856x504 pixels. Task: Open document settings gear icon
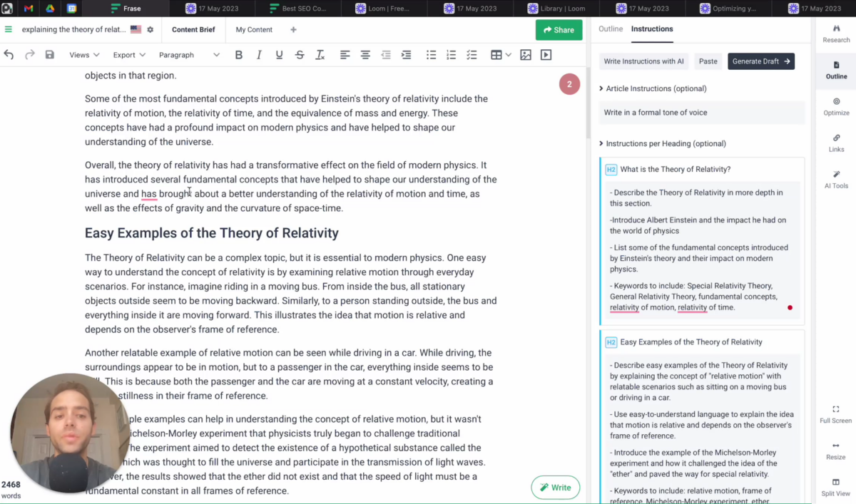[x=150, y=30]
